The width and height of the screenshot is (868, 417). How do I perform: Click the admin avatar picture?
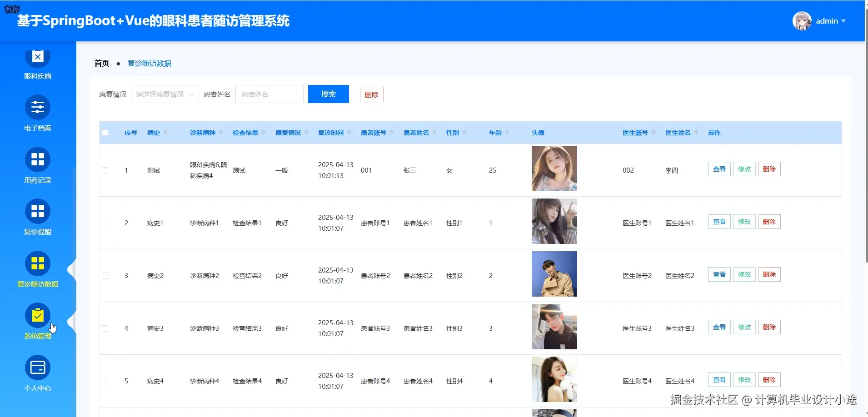(802, 20)
